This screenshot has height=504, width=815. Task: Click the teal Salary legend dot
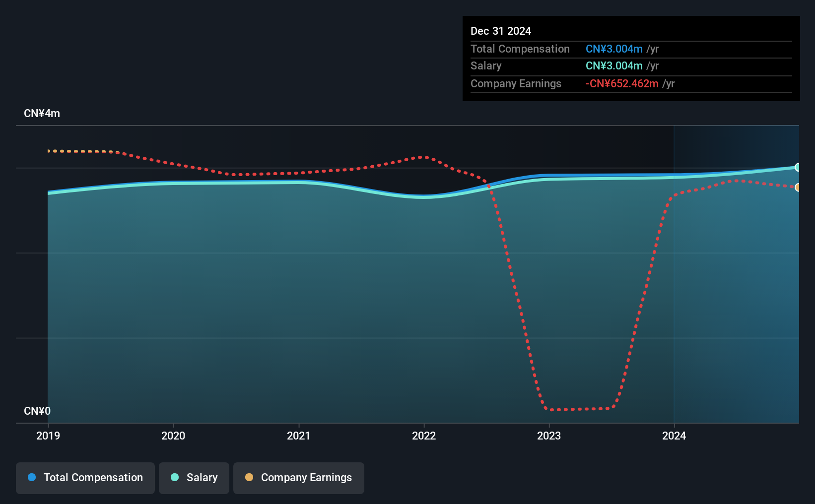(175, 477)
